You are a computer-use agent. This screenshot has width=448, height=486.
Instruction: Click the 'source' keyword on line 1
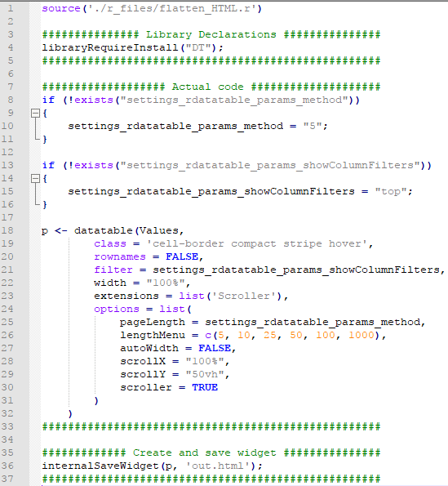click(61, 8)
